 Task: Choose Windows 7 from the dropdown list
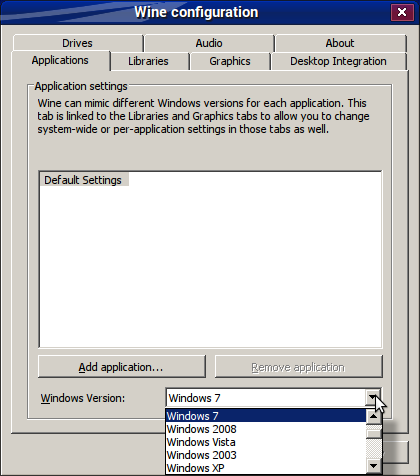[266, 416]
